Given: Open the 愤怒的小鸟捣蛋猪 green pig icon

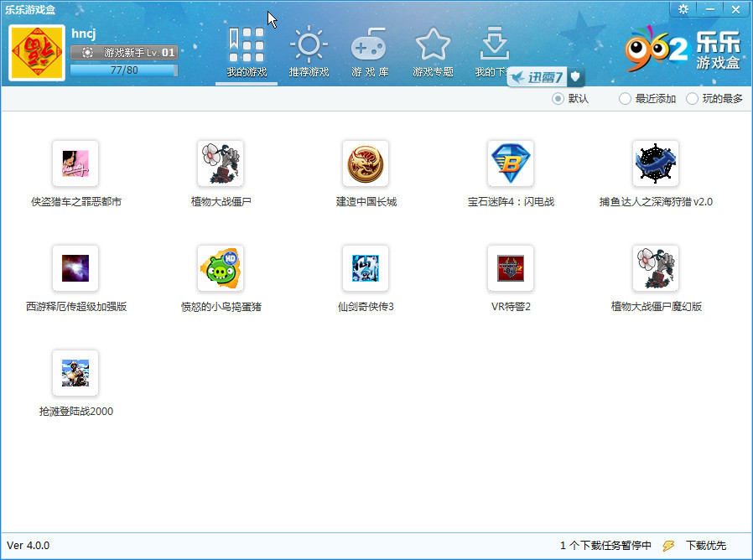Looking at the screenshot, I should pyautogui.click(x=221, y=268).
